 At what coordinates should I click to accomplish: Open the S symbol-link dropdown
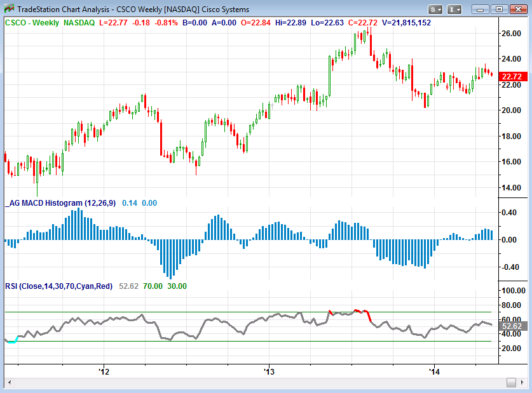435,10
